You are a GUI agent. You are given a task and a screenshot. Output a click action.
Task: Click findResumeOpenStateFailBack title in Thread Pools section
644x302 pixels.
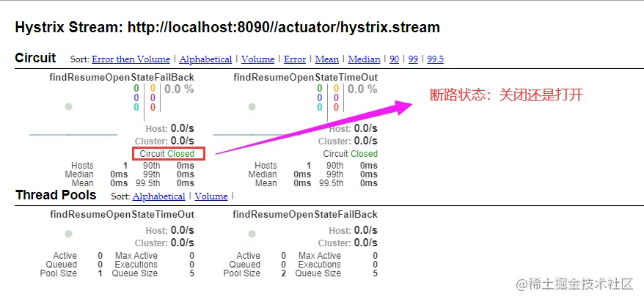[304, 214]
